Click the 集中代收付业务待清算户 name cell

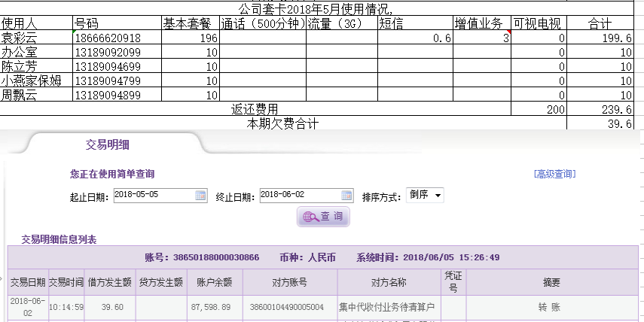point(388,307)
